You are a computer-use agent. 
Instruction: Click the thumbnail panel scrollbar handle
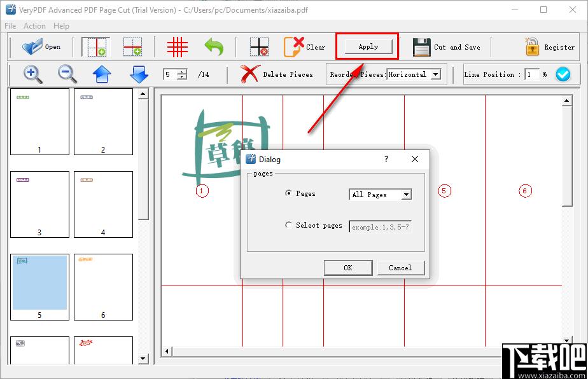tap(143, 160)
